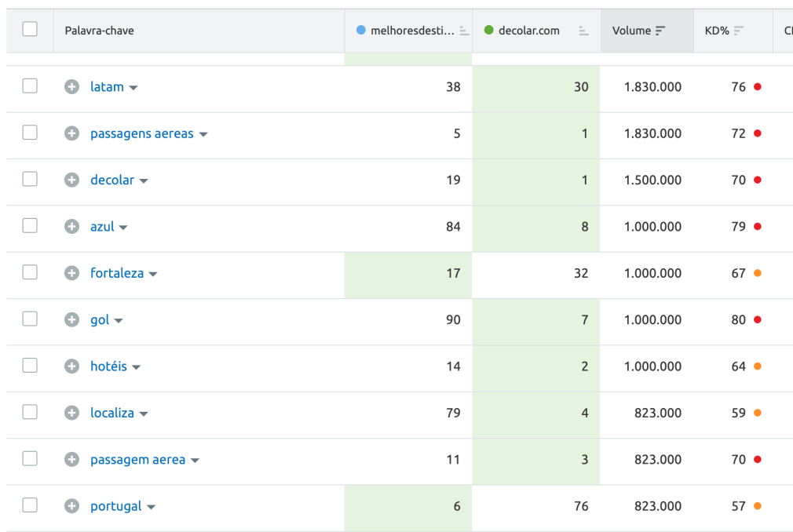Viewport: 793px width, 532px height.
Task: Click the plus icon beside hotéis
Action: point(71,366)
